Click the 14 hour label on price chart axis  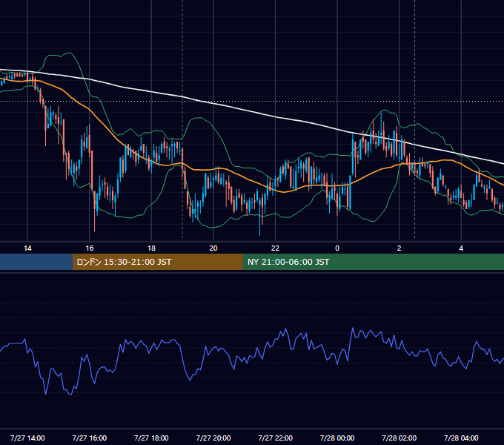click(x=27, y=248)
